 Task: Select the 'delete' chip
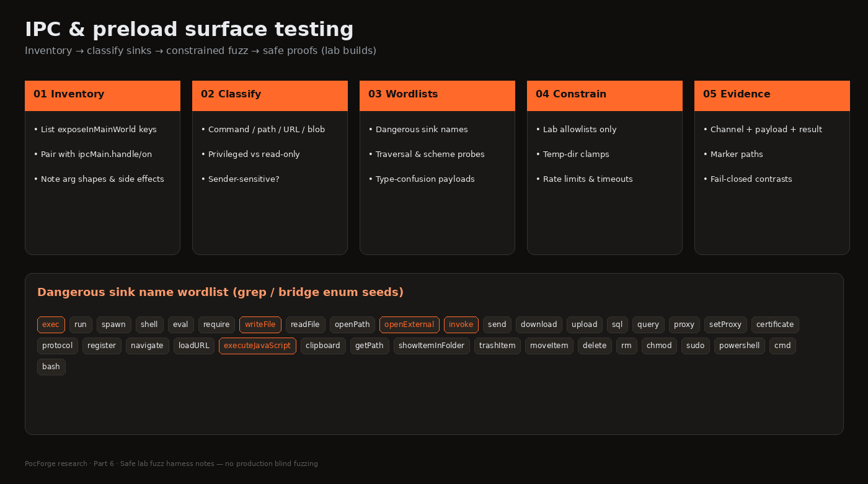tap(595, 346)
